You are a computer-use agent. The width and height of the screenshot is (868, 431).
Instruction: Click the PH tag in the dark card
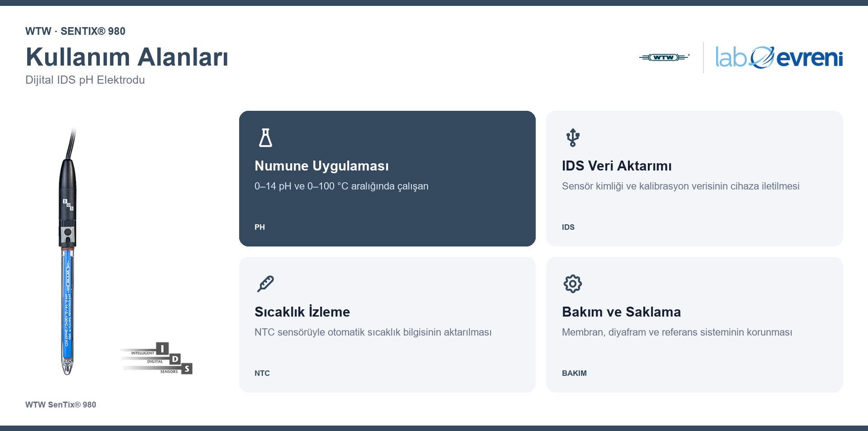pos(259,227)
